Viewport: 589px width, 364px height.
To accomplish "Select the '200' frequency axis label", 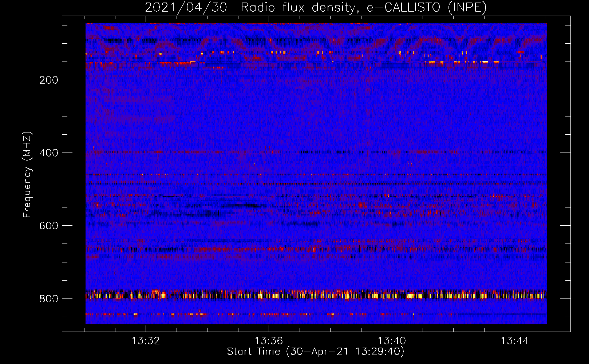I will (49, 80).
